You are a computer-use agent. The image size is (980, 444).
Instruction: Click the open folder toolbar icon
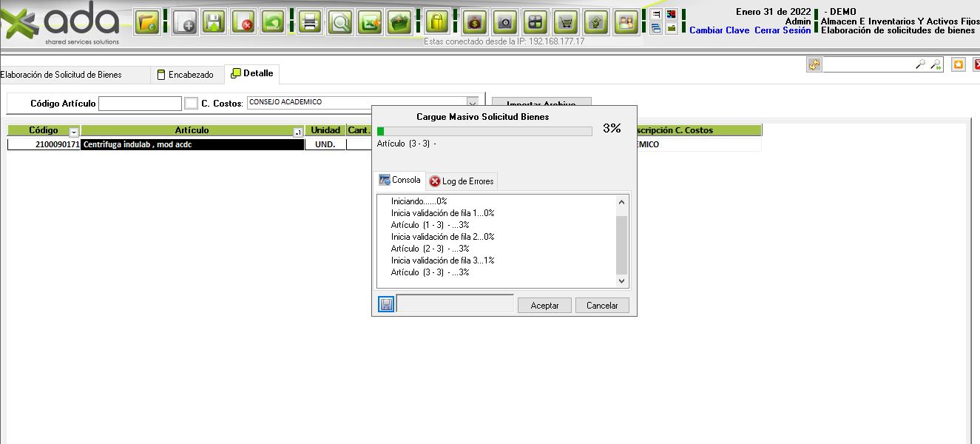pos(148,22)
